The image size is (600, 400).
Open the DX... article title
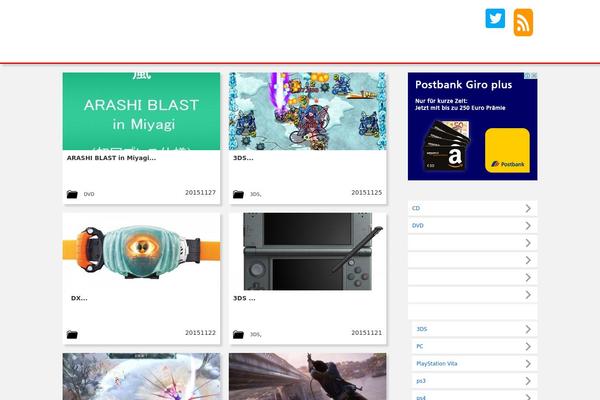tap(79, 298)
